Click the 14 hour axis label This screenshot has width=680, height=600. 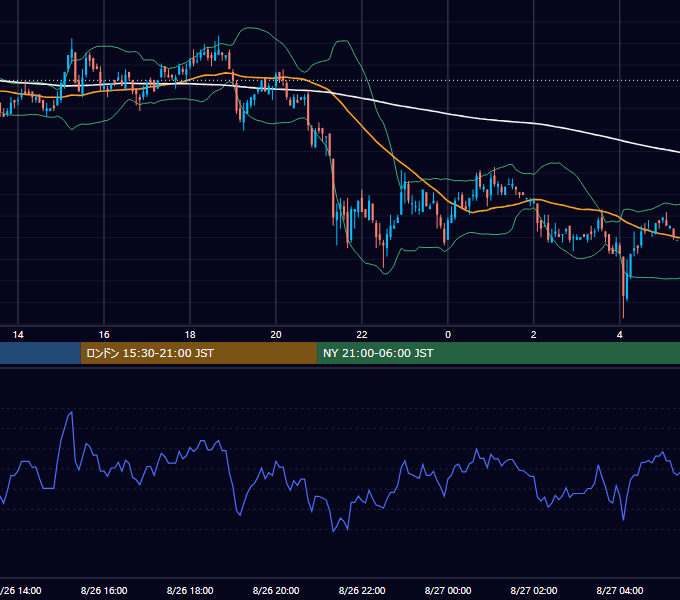(x=18, y=335)
